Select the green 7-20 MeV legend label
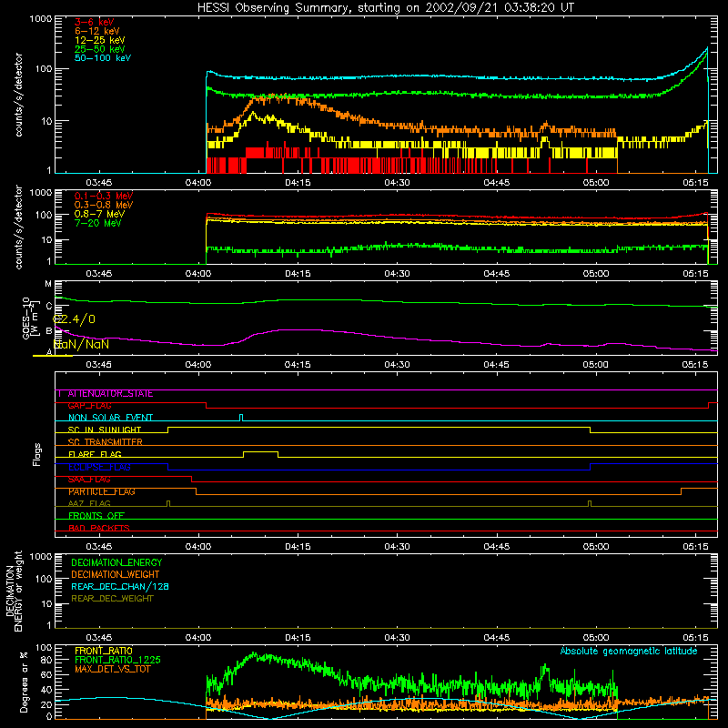The height and width of the screenshot is (728, 728). coord(98,223)
